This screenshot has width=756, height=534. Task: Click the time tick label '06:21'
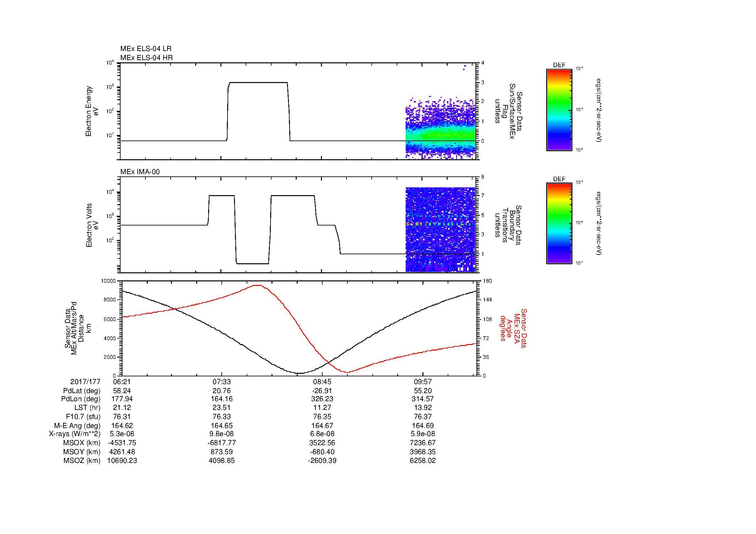122,382
